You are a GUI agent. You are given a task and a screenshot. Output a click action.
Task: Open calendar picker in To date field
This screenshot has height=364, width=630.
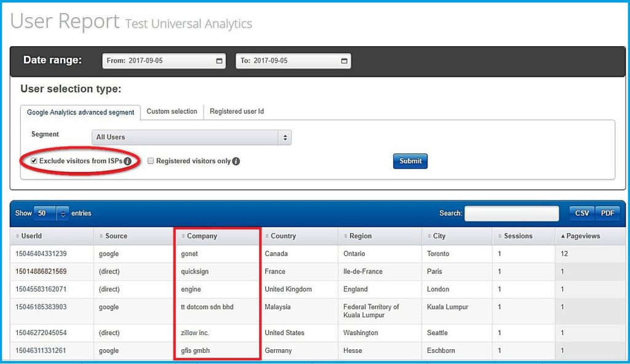(344, 61)
